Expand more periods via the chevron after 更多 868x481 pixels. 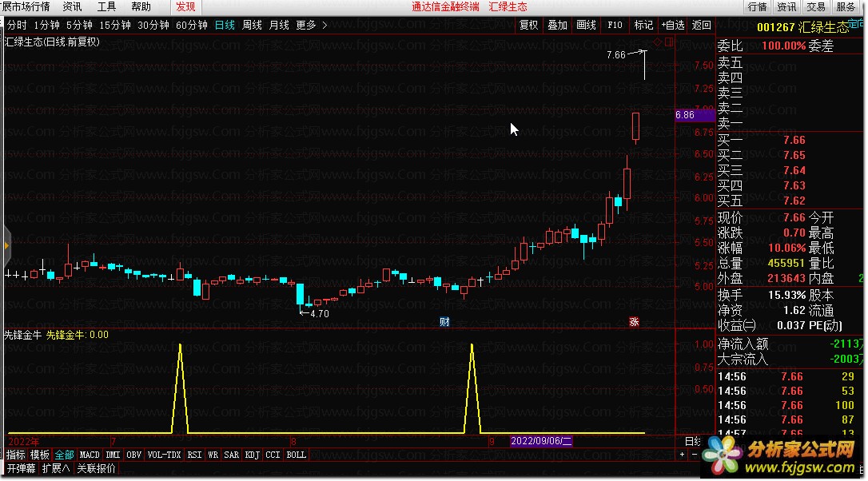(x=325, y=25)
